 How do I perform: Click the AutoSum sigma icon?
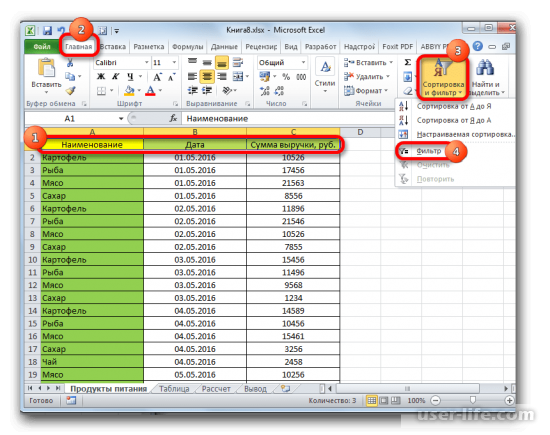407,62
